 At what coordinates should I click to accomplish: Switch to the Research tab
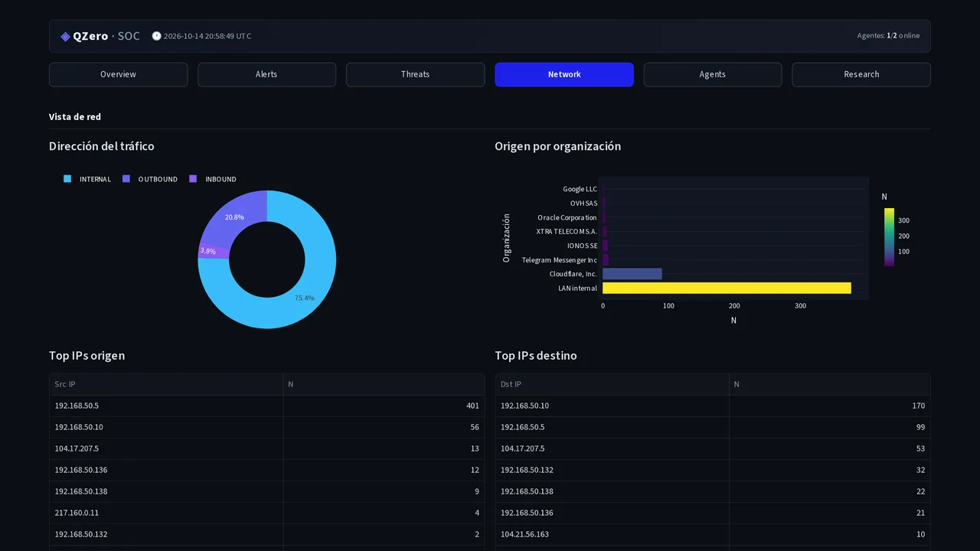(x=861, y=74)
